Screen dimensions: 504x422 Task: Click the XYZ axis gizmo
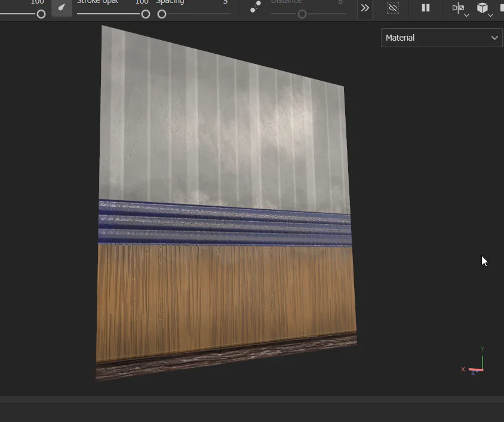pos(473,361)
